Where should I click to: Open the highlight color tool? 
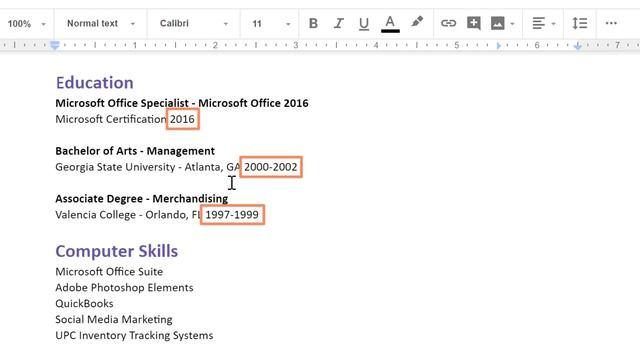(417, 22)
